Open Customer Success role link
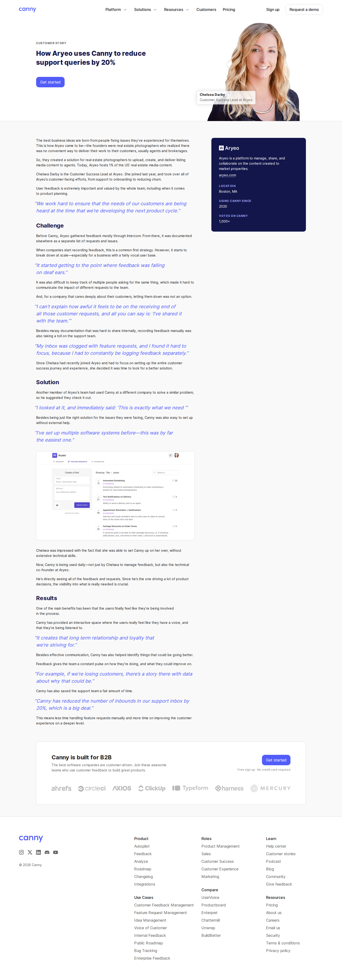Screen dimensions: 342x980 point(218,861)
